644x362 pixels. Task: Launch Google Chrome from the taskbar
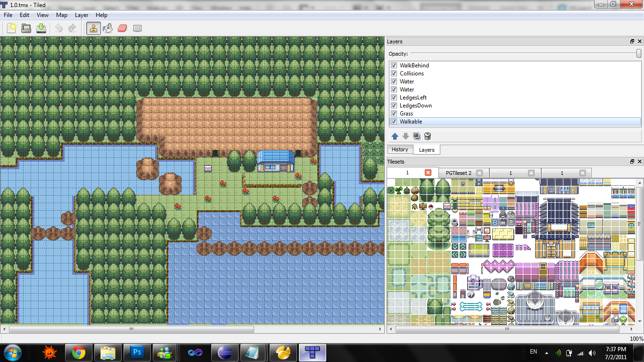pyautogui.click(x=79, y=352)
